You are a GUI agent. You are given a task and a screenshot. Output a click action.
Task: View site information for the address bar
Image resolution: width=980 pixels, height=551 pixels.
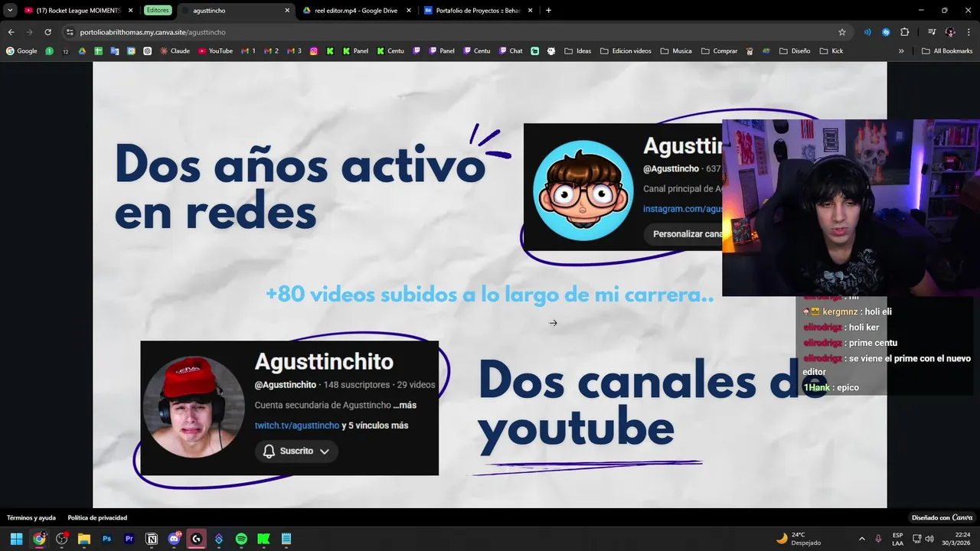pos(70,32)
